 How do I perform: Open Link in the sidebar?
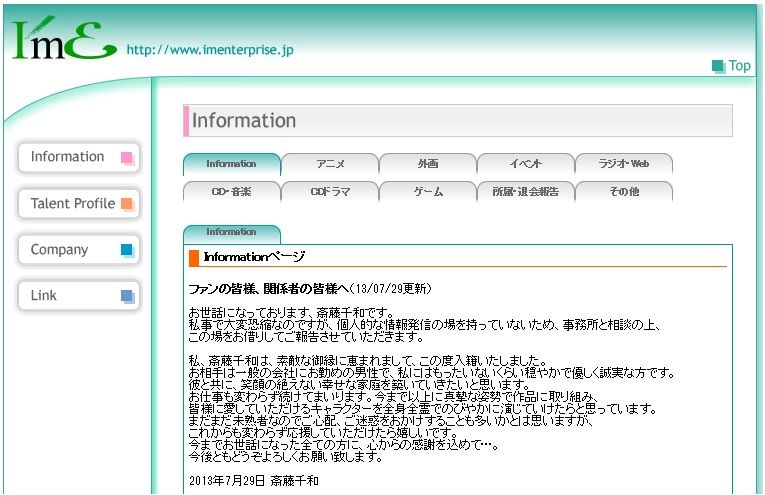coord(79,296)
